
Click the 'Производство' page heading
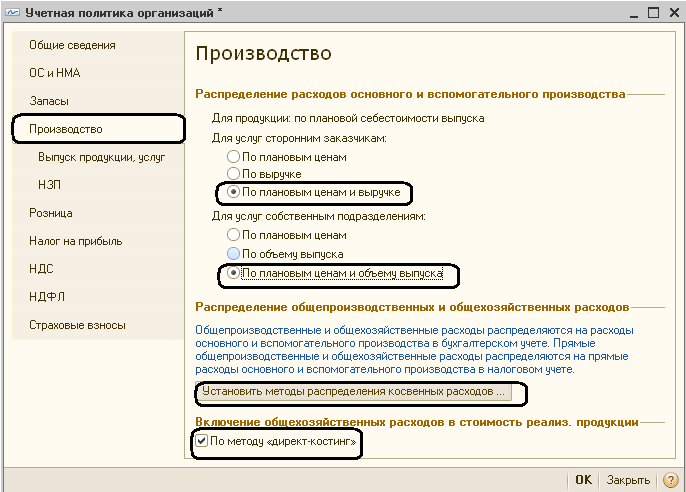tap(263, 54)
